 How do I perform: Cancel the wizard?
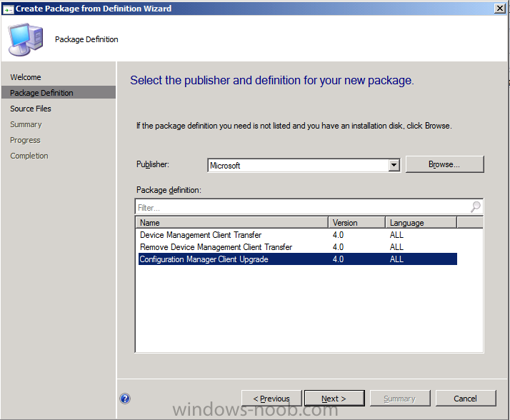466,398
